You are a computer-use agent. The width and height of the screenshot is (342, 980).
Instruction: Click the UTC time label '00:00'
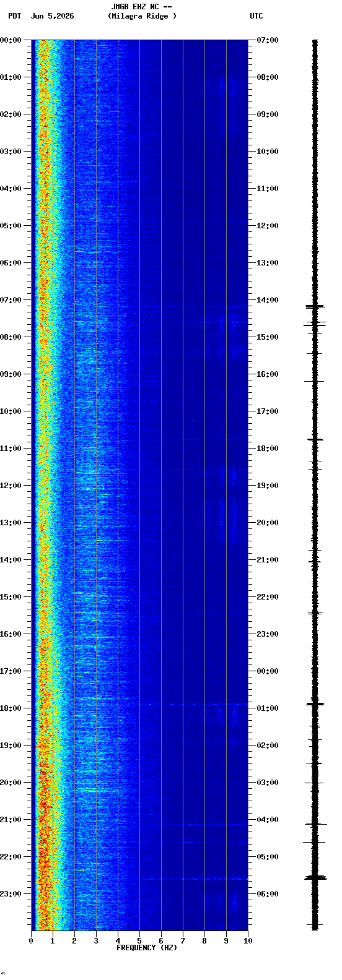(x=268, y=671)
